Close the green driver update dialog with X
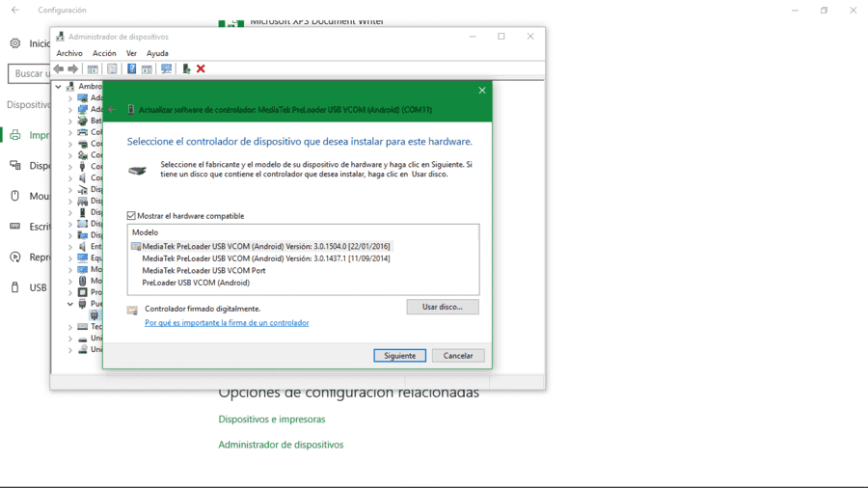Viewport: 868px width, 488px height. coord(482,91)
